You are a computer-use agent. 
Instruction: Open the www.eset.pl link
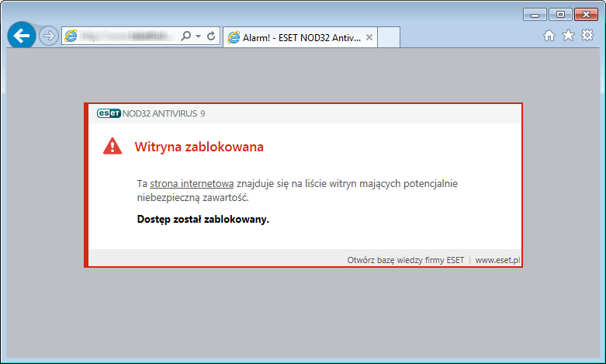[498, 260]
